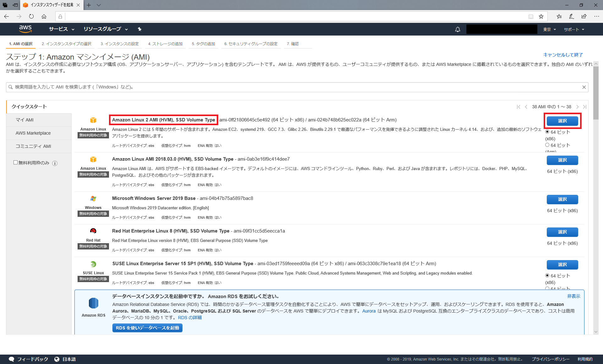Click the Aurora link
This screenshot has width=603, height=364.
coord(369,311)
